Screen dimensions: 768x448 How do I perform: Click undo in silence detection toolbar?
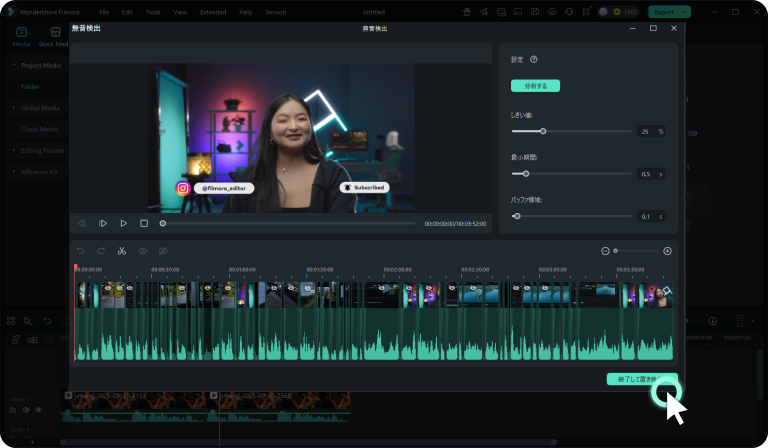point(81,251)
